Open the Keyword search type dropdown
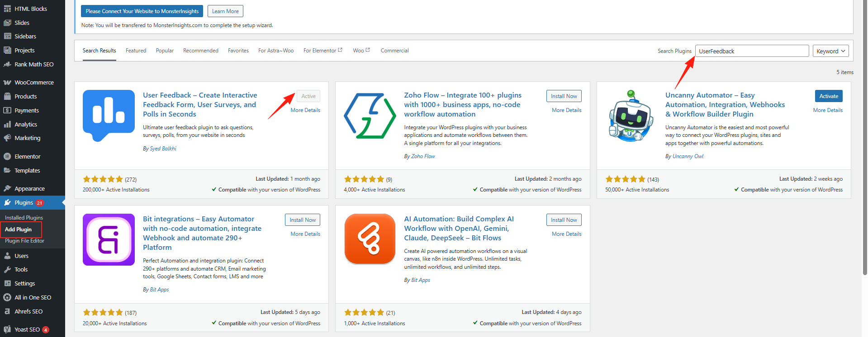Image resolution: width=868 pixels, height=337 pixels. tap(830, 51)
